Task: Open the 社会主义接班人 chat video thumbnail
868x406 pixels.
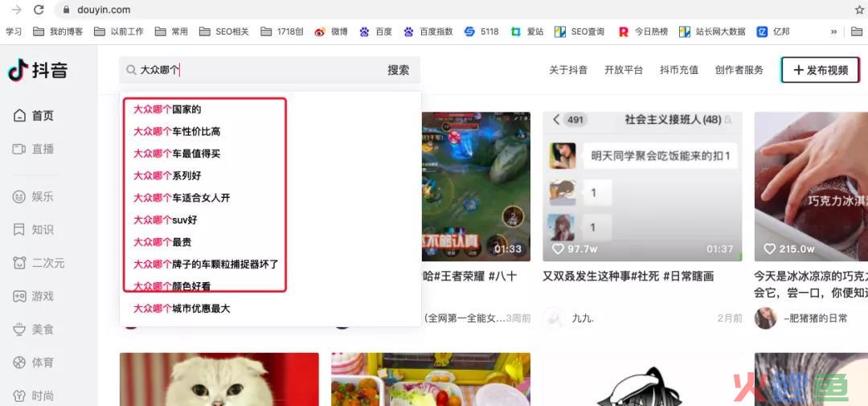Action: 642,187
